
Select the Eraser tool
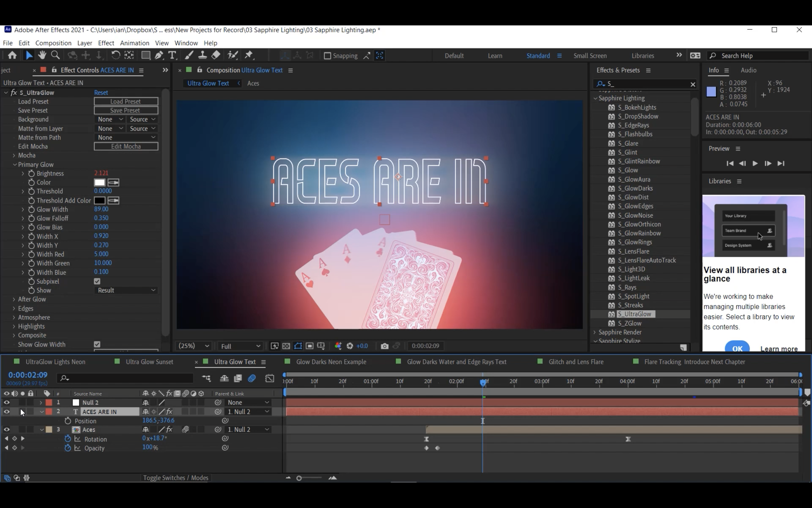[216, 55]
